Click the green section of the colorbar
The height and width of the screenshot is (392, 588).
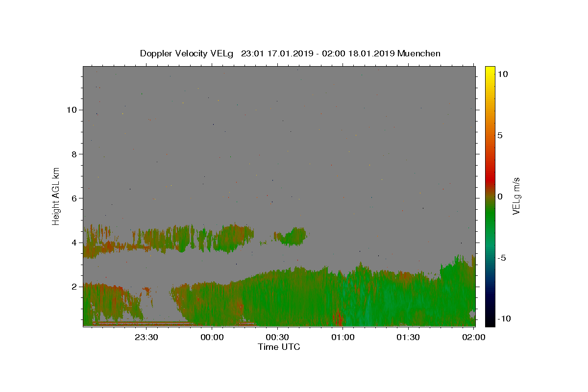click(x=490, y=220)
